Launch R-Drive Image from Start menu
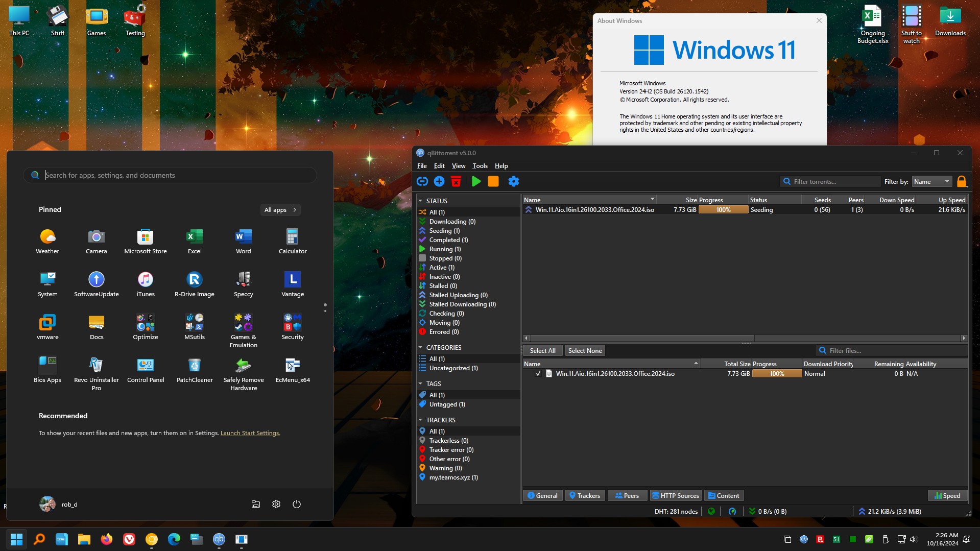The image size is (980, 551). (x=195, y=284)
